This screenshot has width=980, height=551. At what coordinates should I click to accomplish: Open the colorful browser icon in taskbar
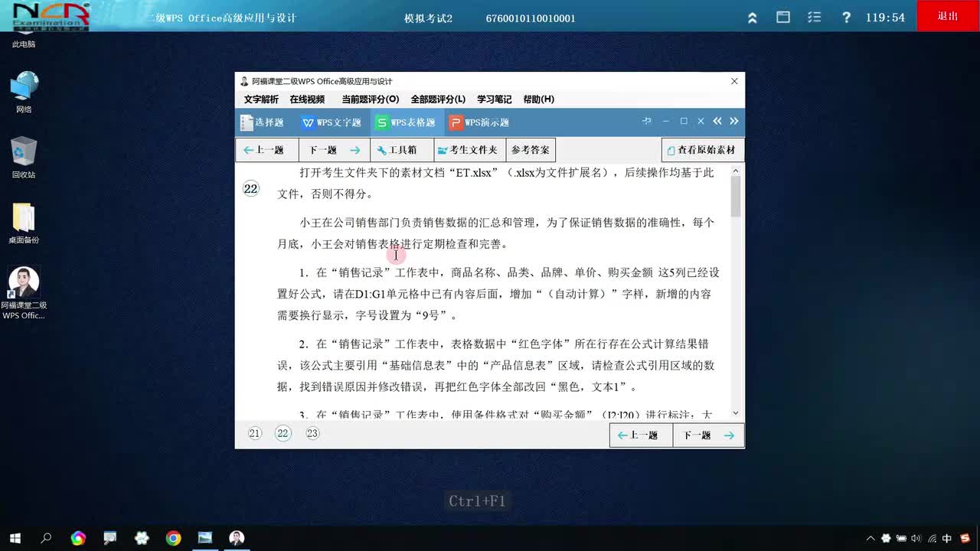point(78,538)
